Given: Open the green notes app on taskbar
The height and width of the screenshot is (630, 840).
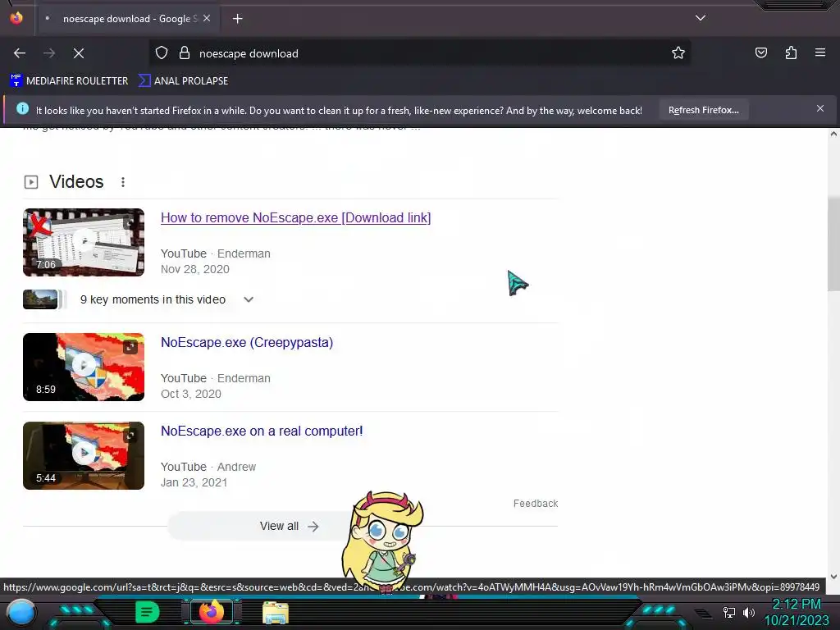Looking at the screenshot, I should (148, 612).
